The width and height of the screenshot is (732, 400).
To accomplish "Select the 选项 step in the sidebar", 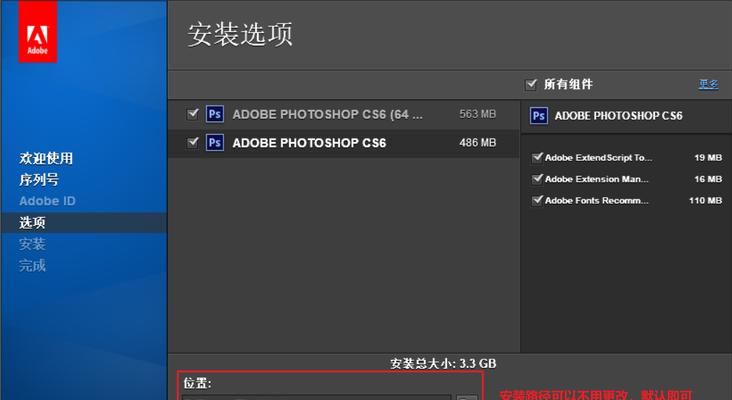I will click(x=33, y=223).
